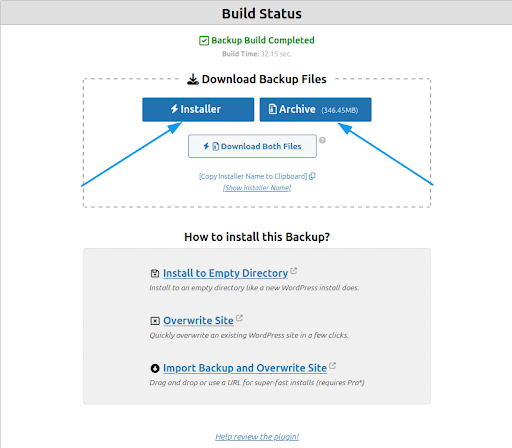Copy Installer Name to Clipboard link
Image resolution: width=512 pixels, height=448 pixels.
point(253,176)
